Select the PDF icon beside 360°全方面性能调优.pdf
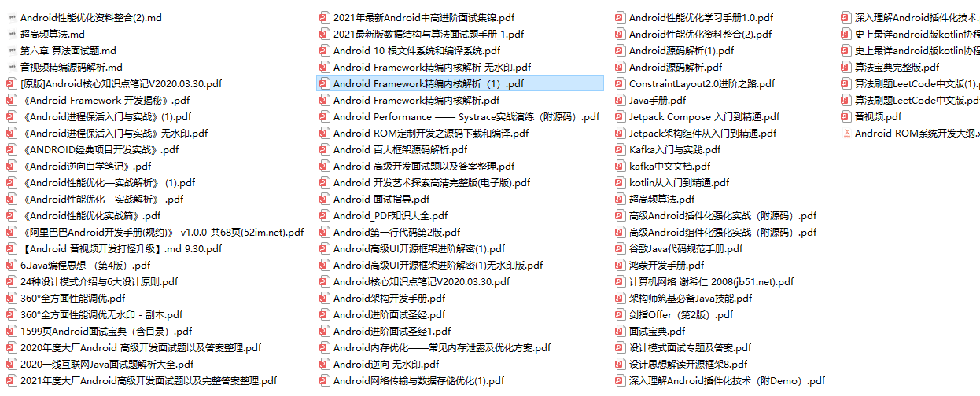980x396 pixels. click(12, 299)
